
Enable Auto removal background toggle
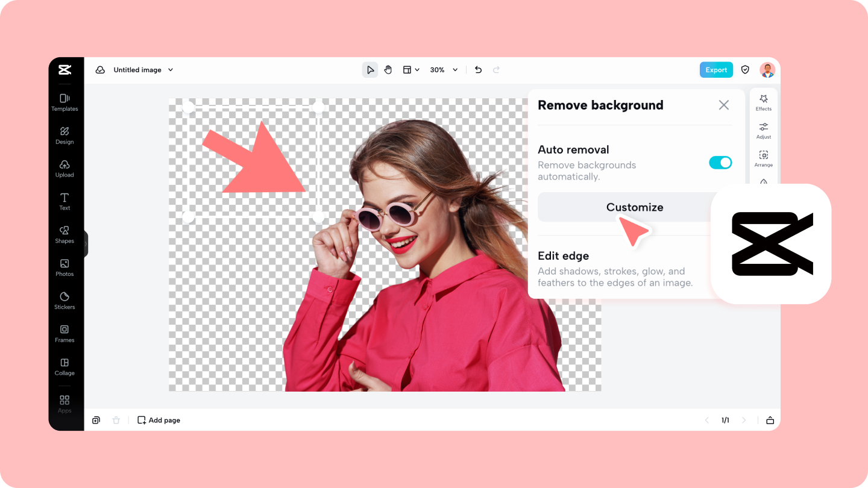[720, 162]
